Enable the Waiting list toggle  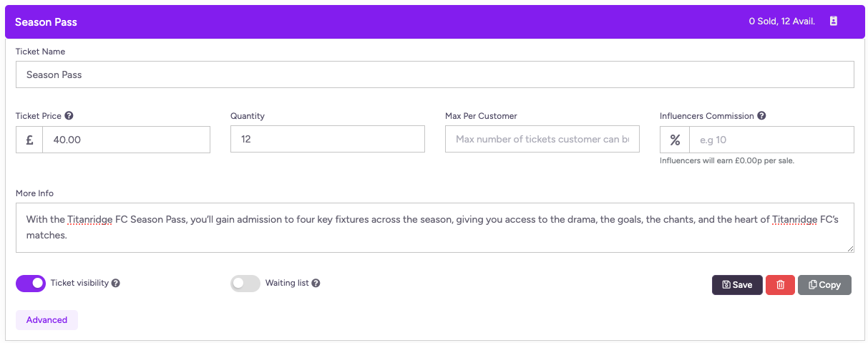(x=245, y=284)
